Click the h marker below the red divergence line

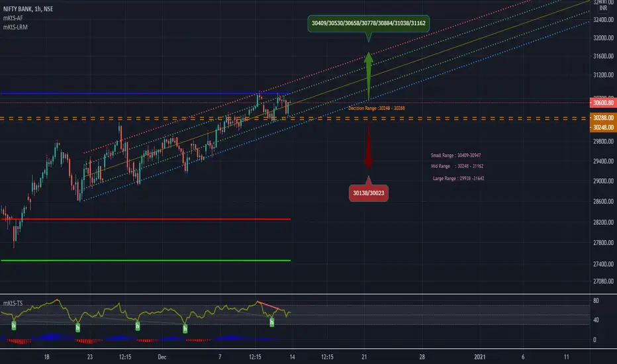[x=271, y=322]
